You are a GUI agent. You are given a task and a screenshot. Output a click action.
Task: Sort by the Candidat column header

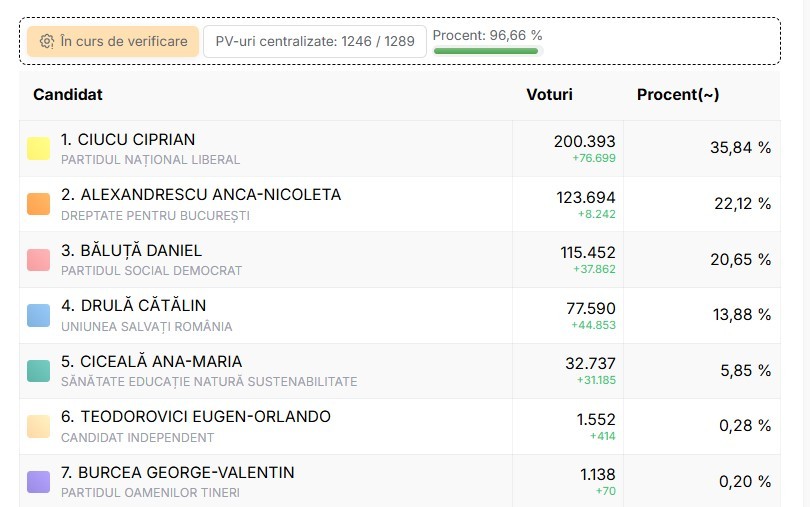pos(68,95)
